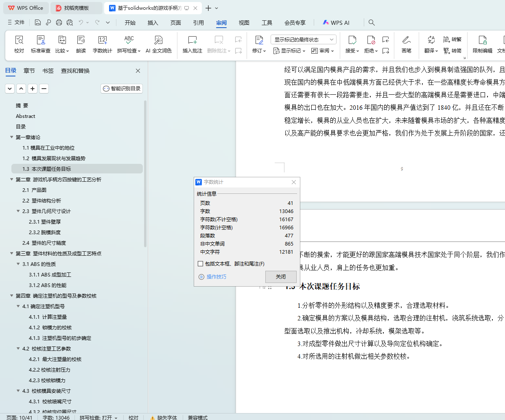Screen dimensions: 505x420
Task: Switch to 开始 ribbon tab
Action: click(x=130, y=23)
